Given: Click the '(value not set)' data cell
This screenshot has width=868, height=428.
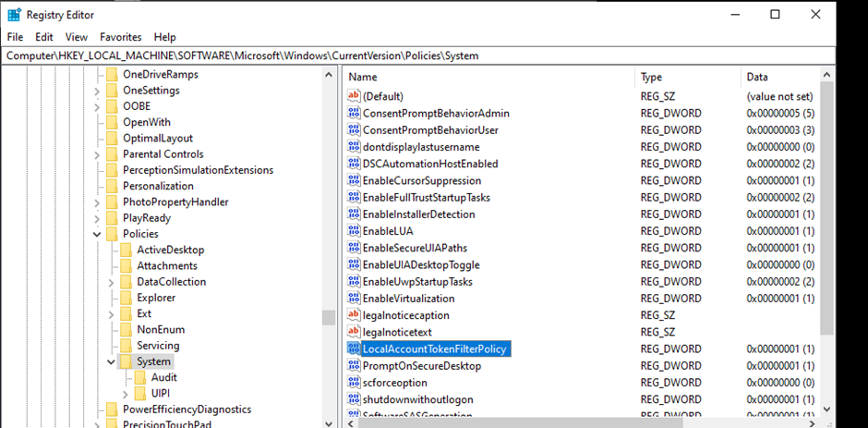Looking at the screenshot, I should point(779,96).
